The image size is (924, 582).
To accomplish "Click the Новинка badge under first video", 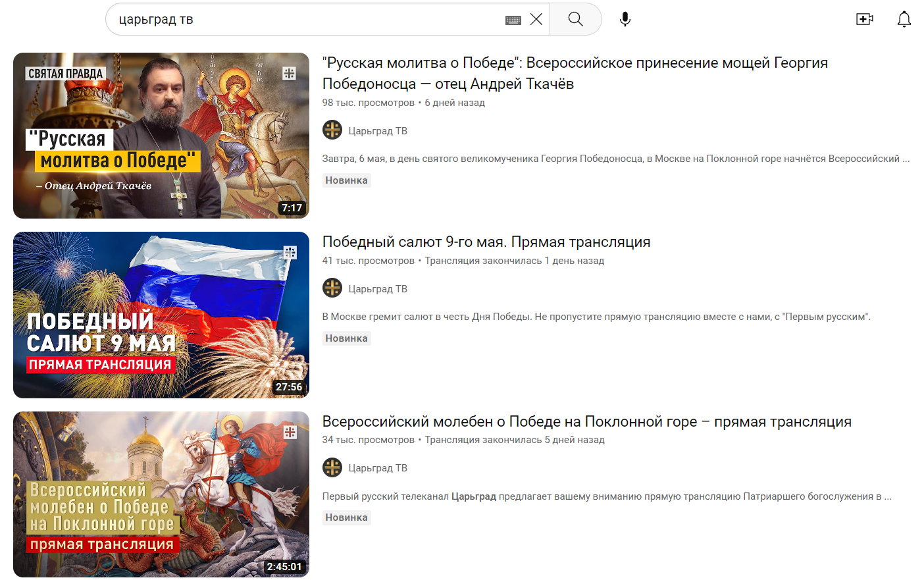I will point(347,180).
